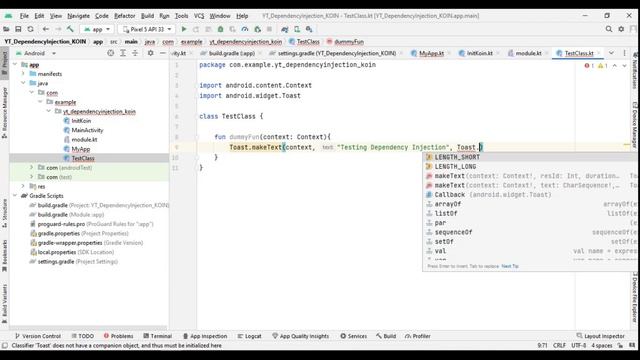Open the Logcat tool window

tap(249, 336)
